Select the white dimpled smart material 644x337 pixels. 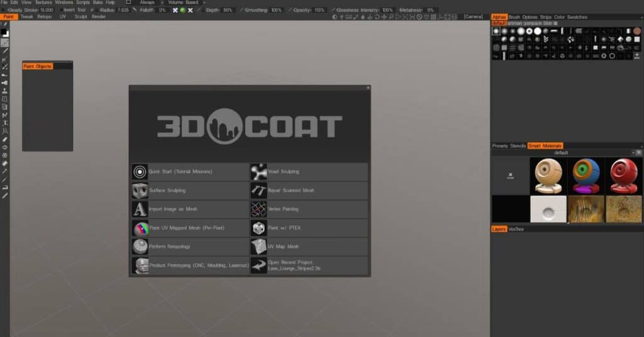tap(548, 209)
